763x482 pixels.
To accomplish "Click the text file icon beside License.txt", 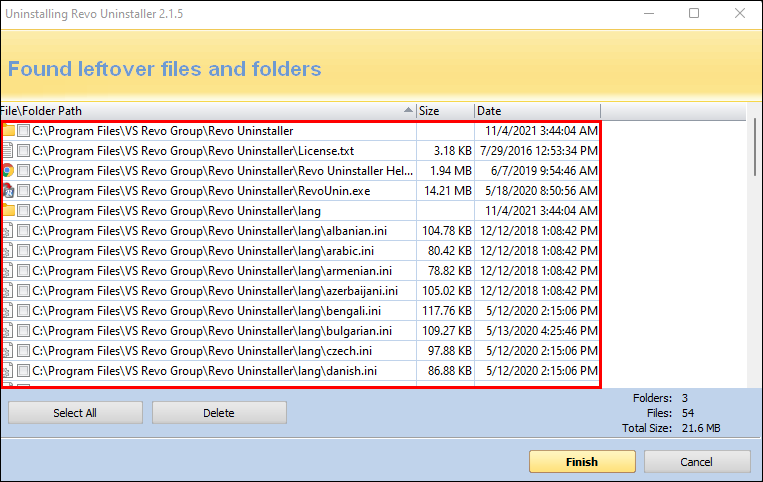I will [x=8, y=150].
